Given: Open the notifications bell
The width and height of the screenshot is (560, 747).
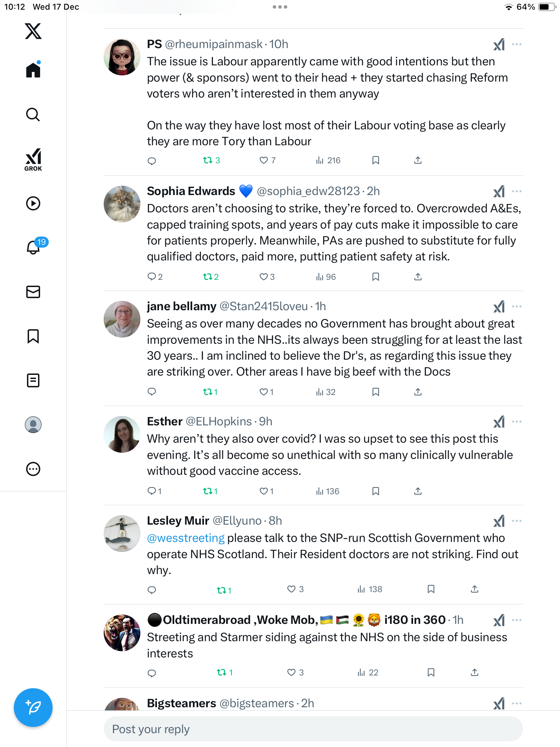Looking at the screenshot, I should 33,247.
